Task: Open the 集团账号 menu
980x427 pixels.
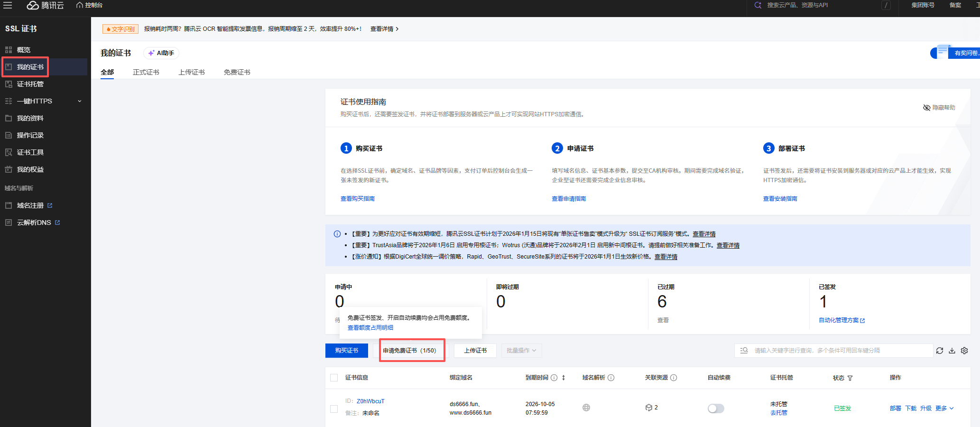Action: pos(923,5)
